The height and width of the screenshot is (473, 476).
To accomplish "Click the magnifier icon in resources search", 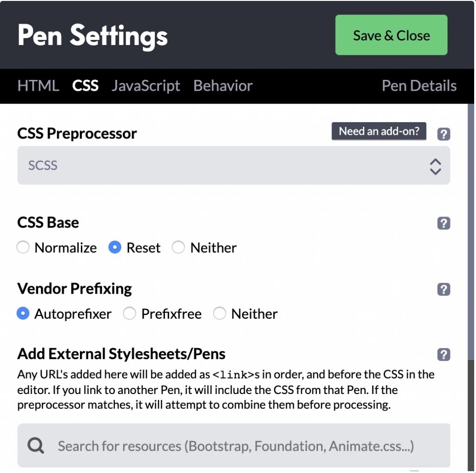I will (x=36, y=446).
